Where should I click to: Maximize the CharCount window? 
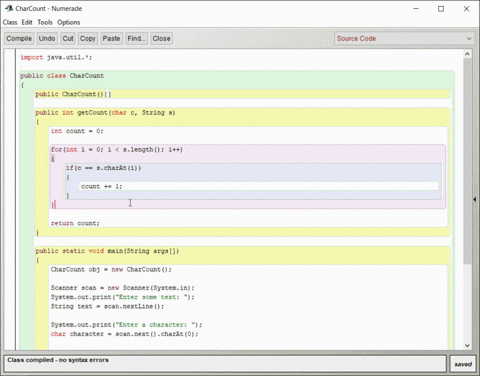(x=441, y=9)
